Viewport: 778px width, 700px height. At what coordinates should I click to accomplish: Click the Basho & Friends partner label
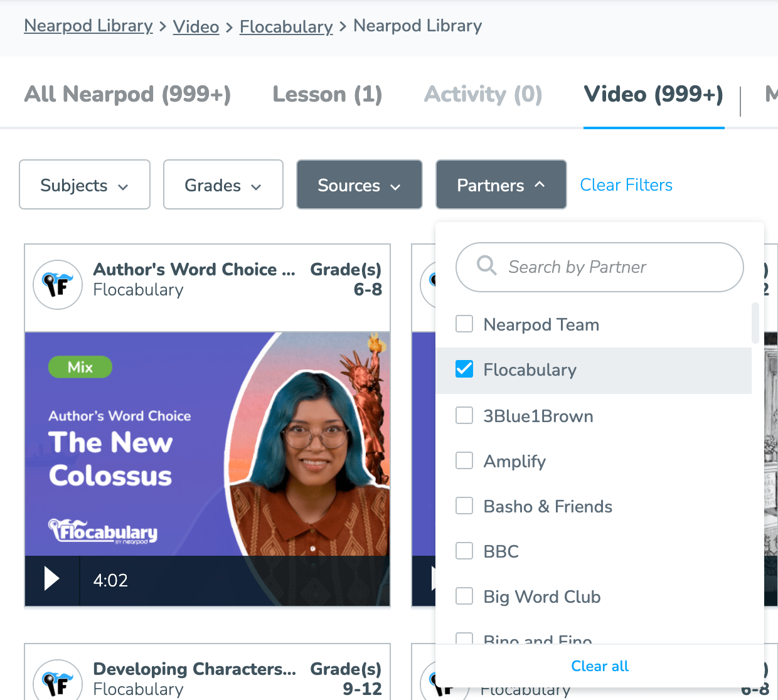tap(548, 506)
